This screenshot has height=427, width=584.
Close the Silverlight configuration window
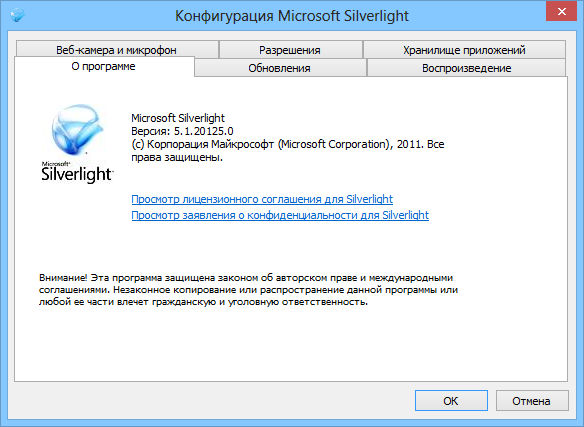point(562,12)
